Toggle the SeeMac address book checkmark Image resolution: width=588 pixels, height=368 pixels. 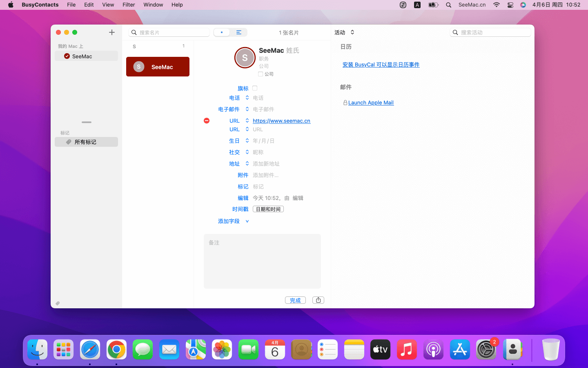coord(67,56)
